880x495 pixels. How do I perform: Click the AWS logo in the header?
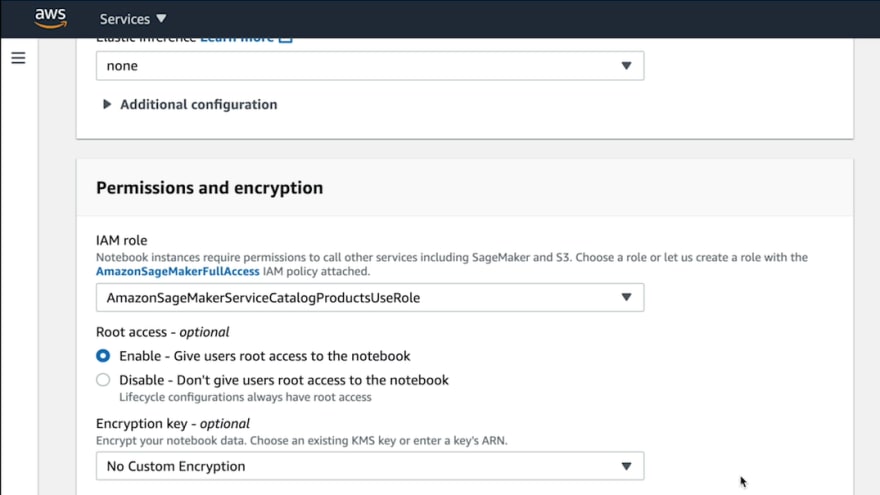point(51,18)
